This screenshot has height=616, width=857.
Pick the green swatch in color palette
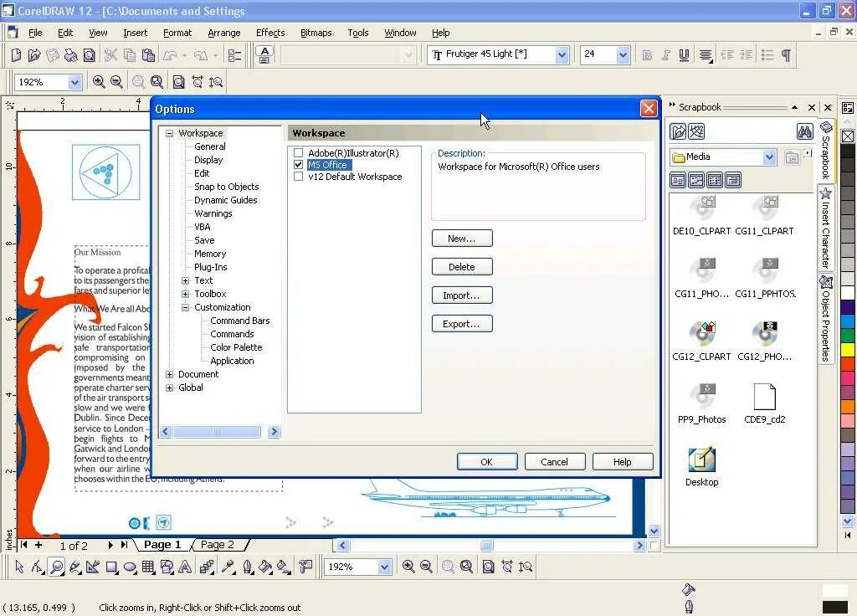tap(848, 335)
